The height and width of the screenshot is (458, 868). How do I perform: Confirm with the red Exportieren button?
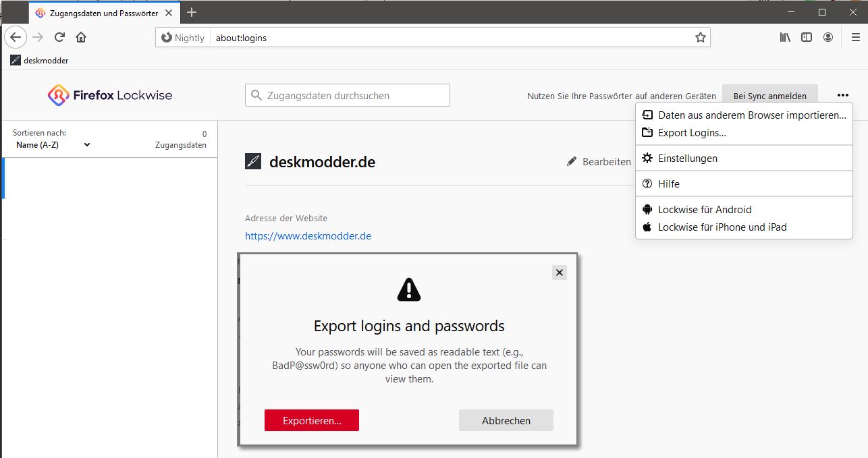point(312,420)
